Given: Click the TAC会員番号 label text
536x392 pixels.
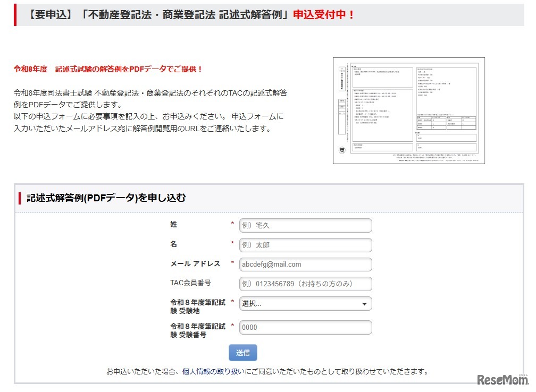Looking at the screenshot, I should (x=190, y=283).
